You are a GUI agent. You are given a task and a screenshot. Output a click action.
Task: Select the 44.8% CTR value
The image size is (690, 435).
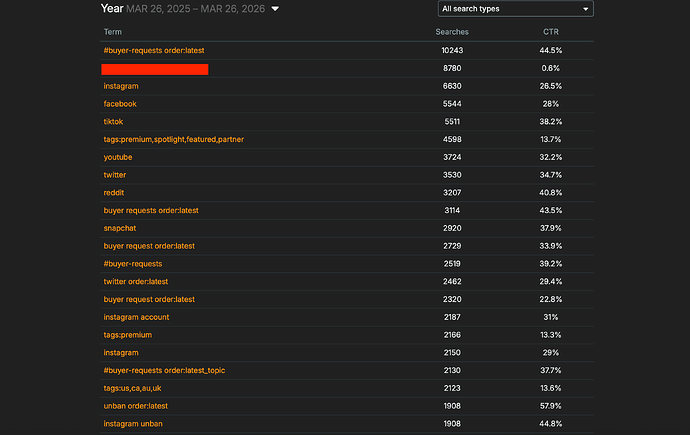pos(551,424)
